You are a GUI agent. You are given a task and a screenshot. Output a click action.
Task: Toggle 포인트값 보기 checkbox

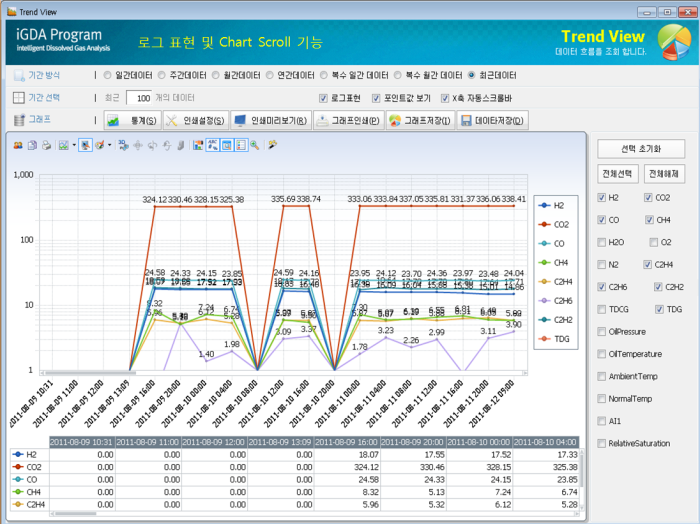(376, 98)
